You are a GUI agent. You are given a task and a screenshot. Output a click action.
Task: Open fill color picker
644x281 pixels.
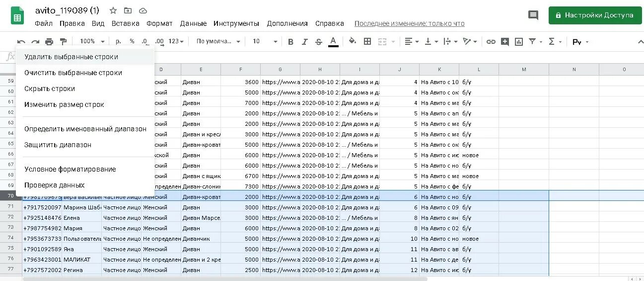(353, 41)
